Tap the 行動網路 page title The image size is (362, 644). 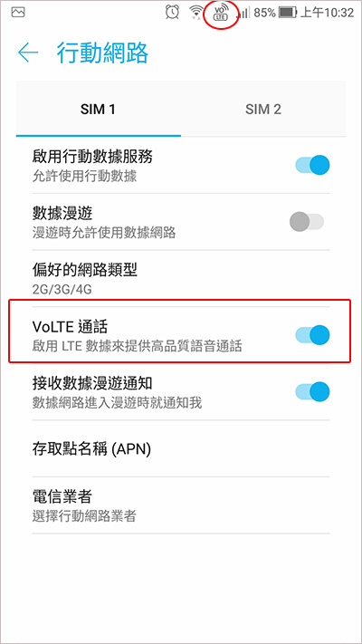coord(102,53)
